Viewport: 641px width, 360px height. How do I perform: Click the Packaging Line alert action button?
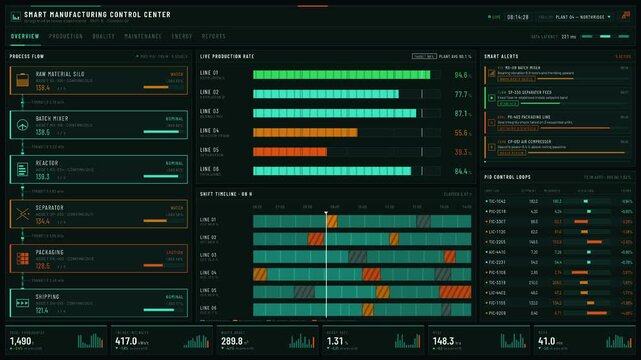pos(518,128)
